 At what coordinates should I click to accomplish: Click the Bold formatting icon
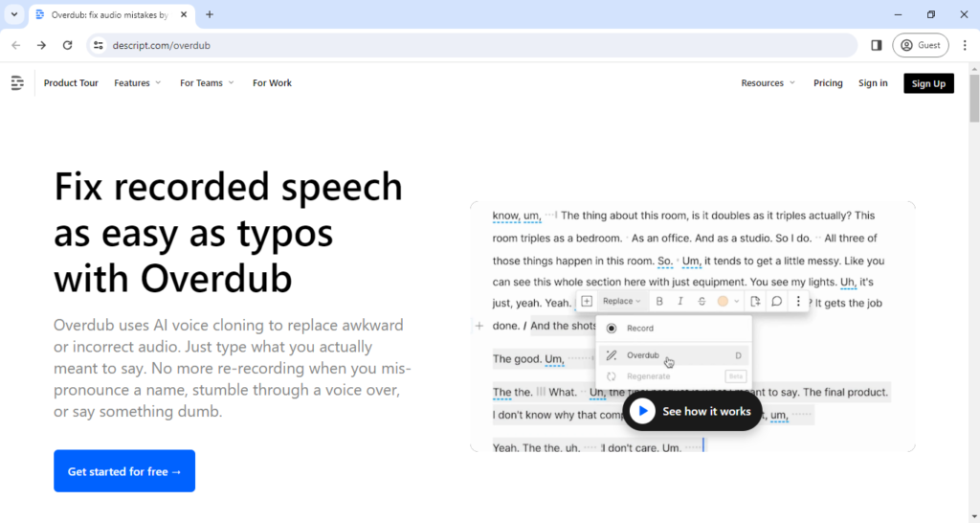659,302
